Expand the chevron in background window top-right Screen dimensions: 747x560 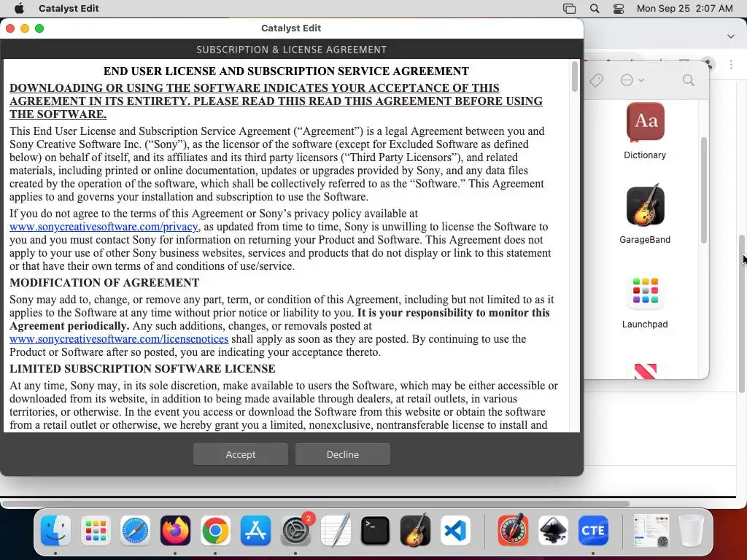[731, 36]
